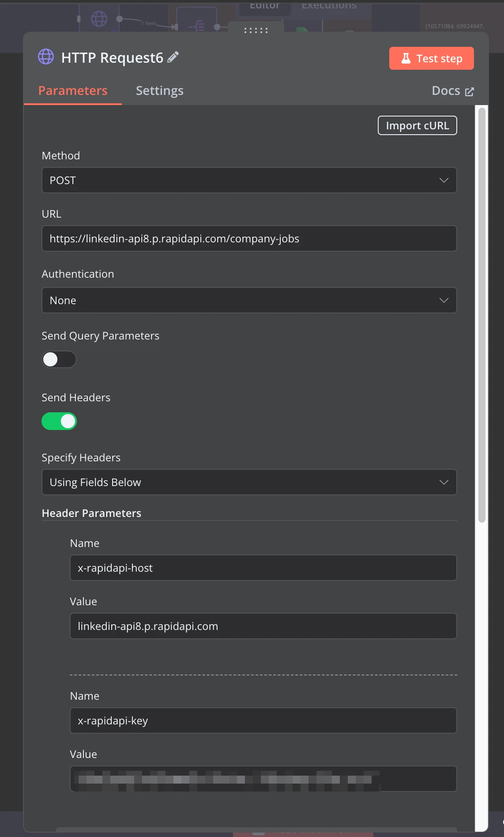The height and width of the screenshot is (837, 504).
Task: Click the Header Parameters section heading
Action: [x=91, y=513]
